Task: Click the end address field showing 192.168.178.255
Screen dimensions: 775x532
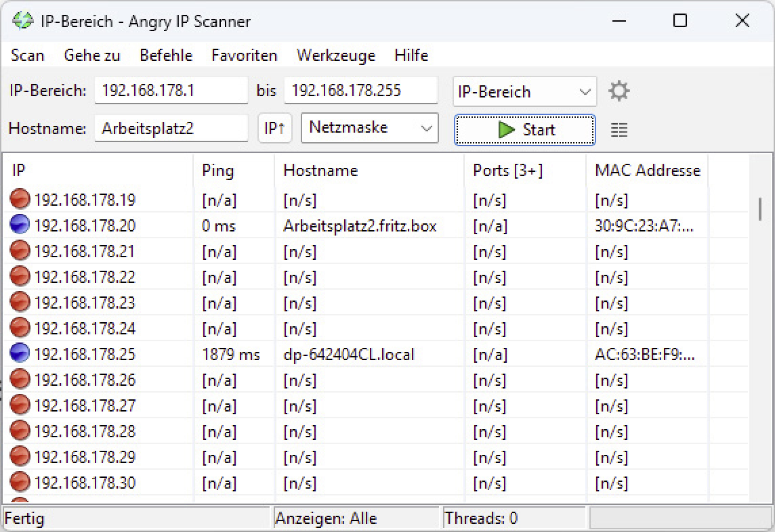Action: click(x=361, y=90)
